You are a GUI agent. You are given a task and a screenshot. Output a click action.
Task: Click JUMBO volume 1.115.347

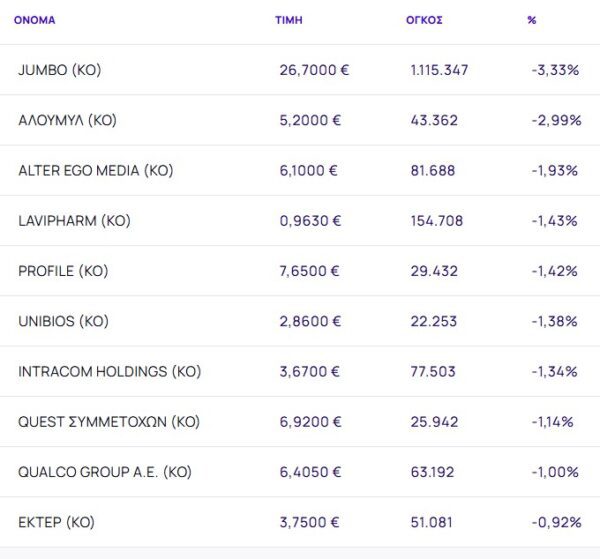point(439,70)
